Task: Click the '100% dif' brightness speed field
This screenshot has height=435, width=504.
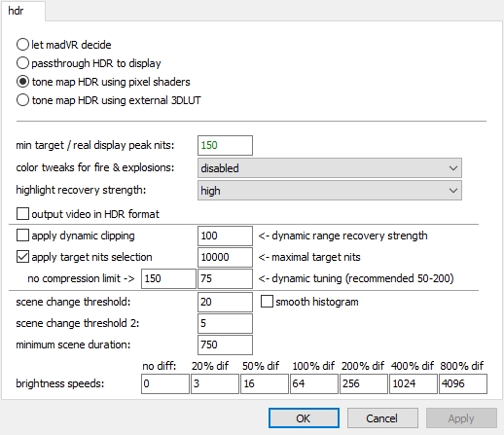Action: coord(314,383)
